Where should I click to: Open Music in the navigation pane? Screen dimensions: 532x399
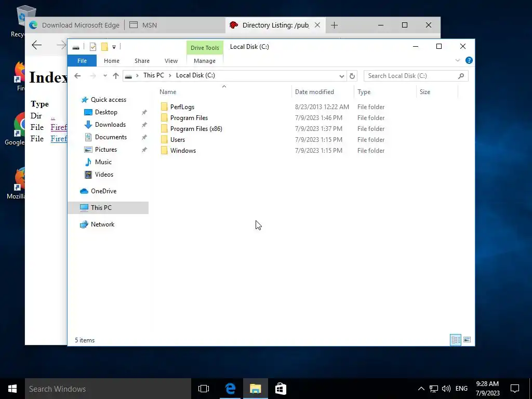pyautogui.click(x=103, y=162)
